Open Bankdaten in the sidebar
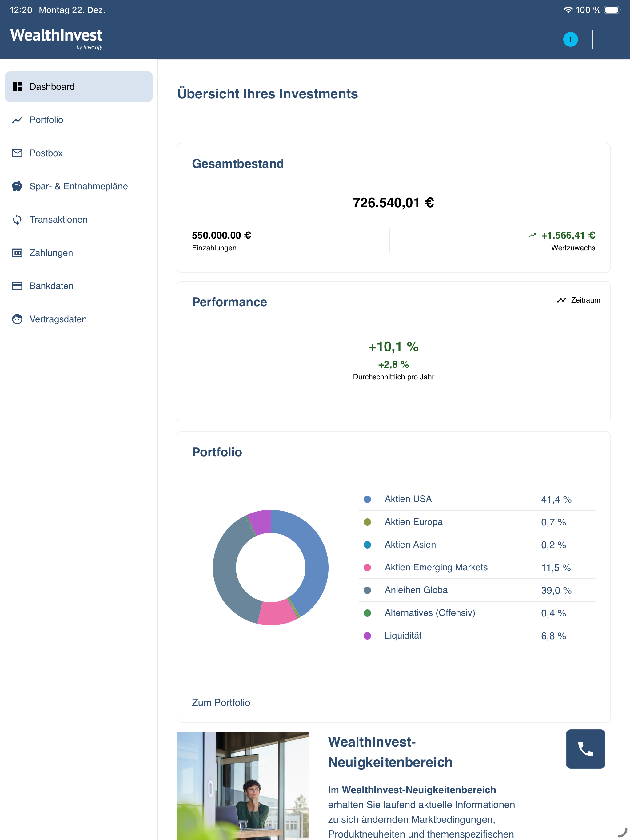Screen dimensions: 630x840 tap(79, 286)
